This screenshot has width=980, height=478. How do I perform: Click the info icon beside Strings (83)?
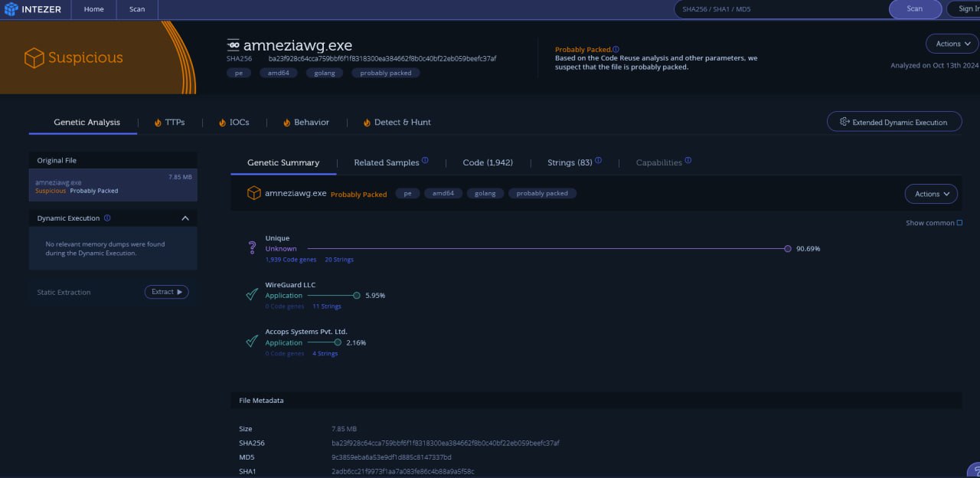[598, 161]
